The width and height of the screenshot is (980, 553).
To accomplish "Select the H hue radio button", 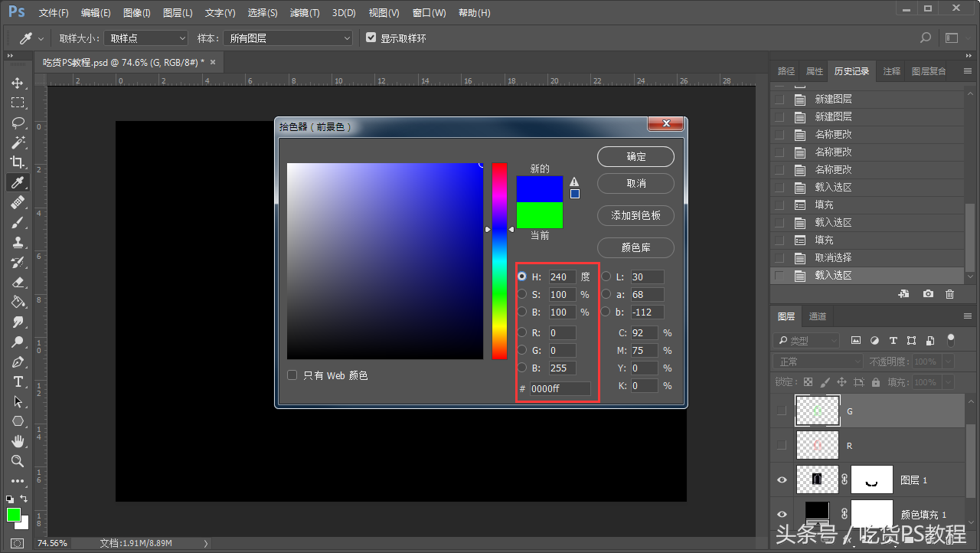I will point(522,276).
